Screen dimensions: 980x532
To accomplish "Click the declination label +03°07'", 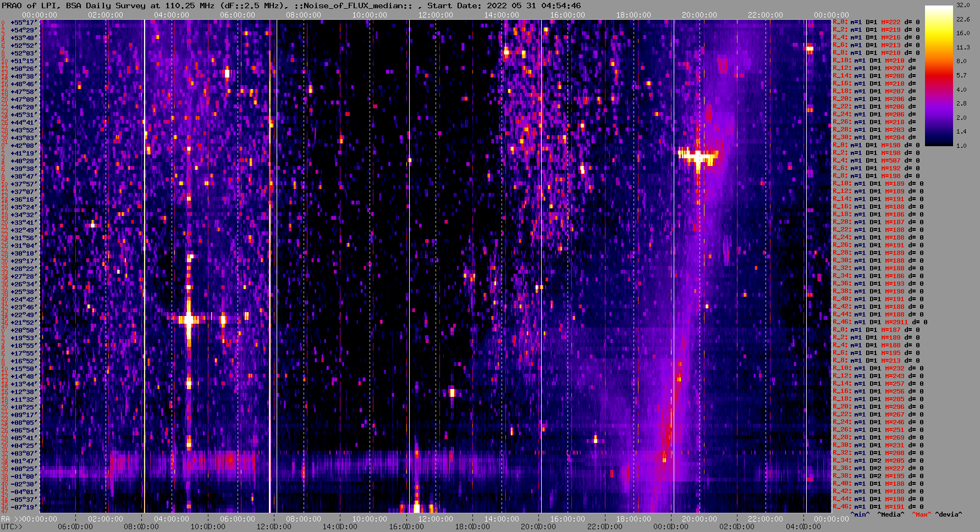I will tap(24, 453).
